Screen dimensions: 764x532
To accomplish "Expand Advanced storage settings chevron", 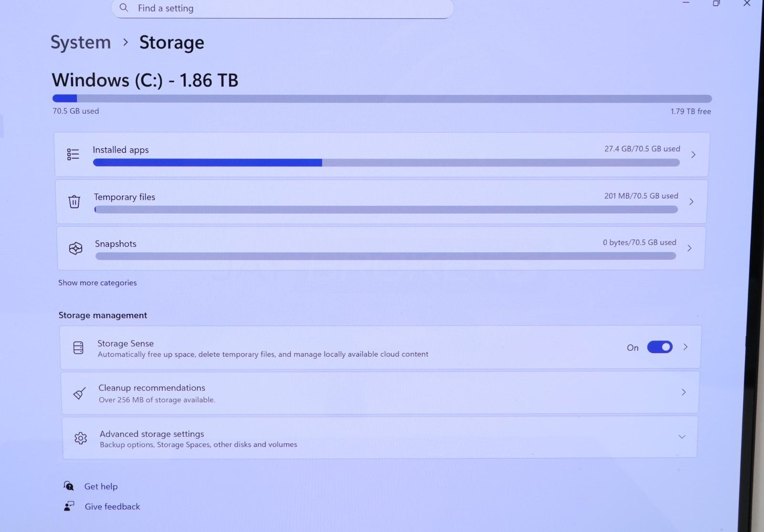I will coord(682,437).
